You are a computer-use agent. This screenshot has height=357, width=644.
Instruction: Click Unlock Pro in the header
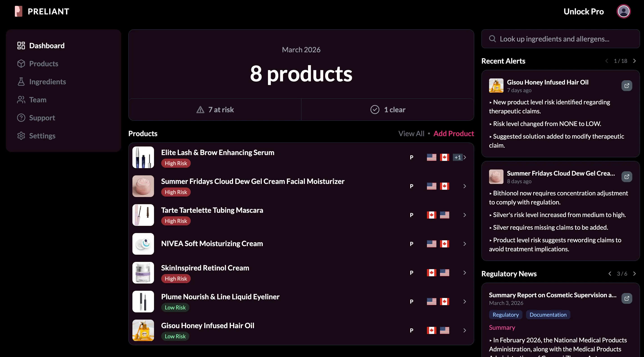point(583,11)
